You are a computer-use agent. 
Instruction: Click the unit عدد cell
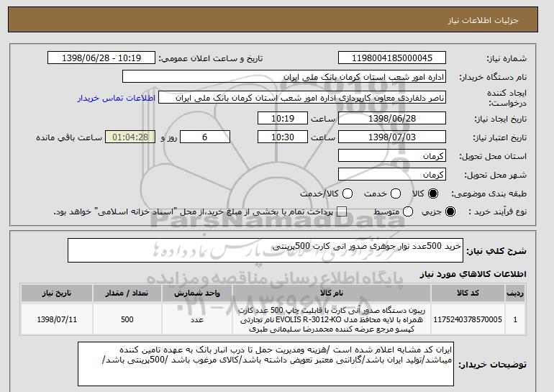197,319
